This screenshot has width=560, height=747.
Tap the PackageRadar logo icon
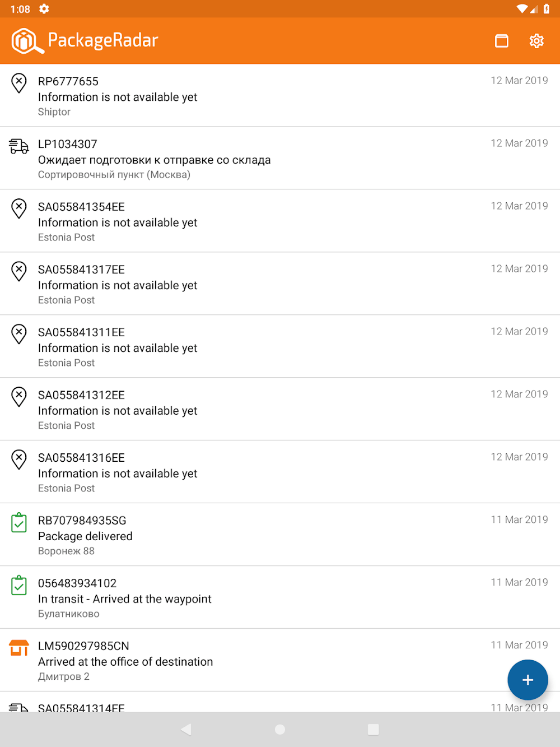click(x=27, y=41)
